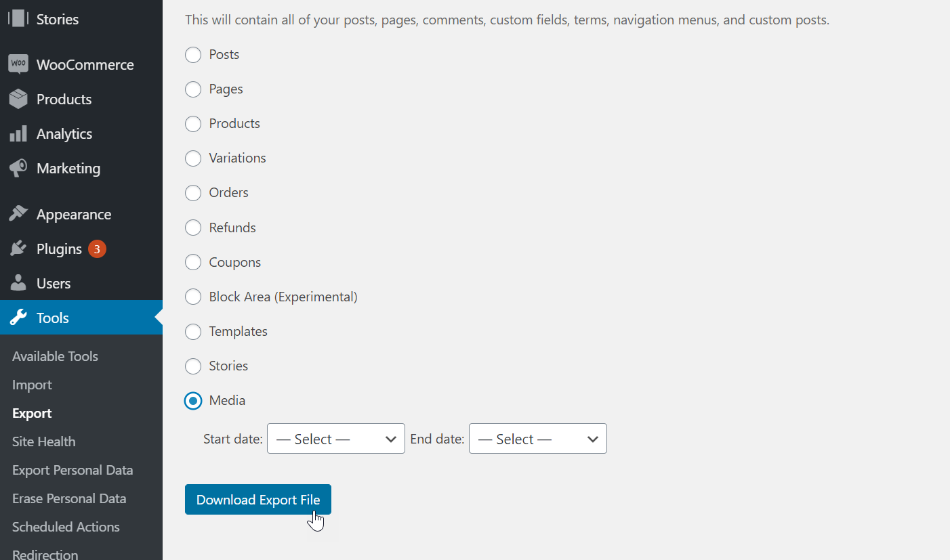Image resolution: width=950 pixels, height=560 pixels.
Task: Click the Marketing megaphone icon
Action: click(x=18, y=168)
